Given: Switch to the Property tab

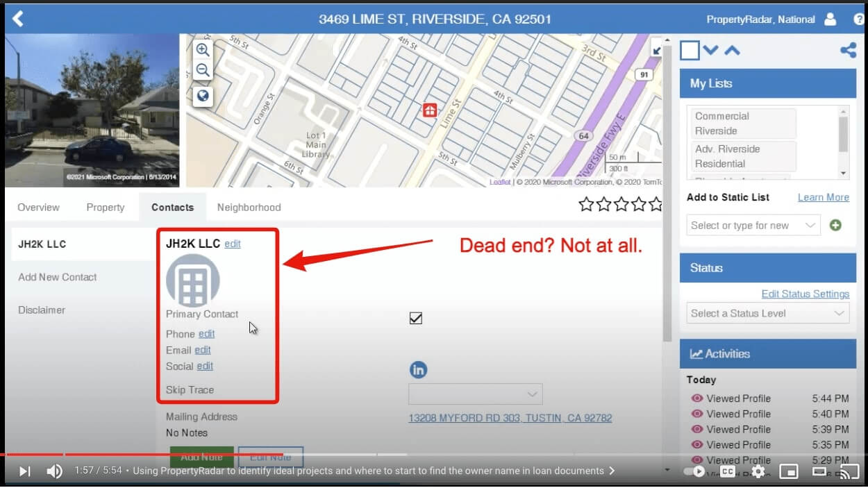Looking at the screenshot, I should point(106,207).
